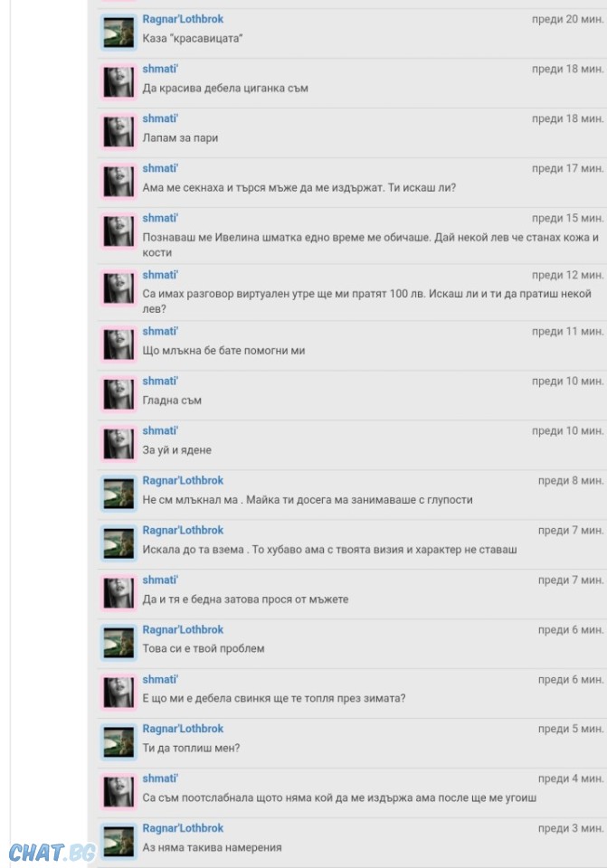Screen dimensions: 607x868
Task: Click Ragnar'Lothbrok name above 'Не см млъкнал ма'
Action: coord(183,480)
